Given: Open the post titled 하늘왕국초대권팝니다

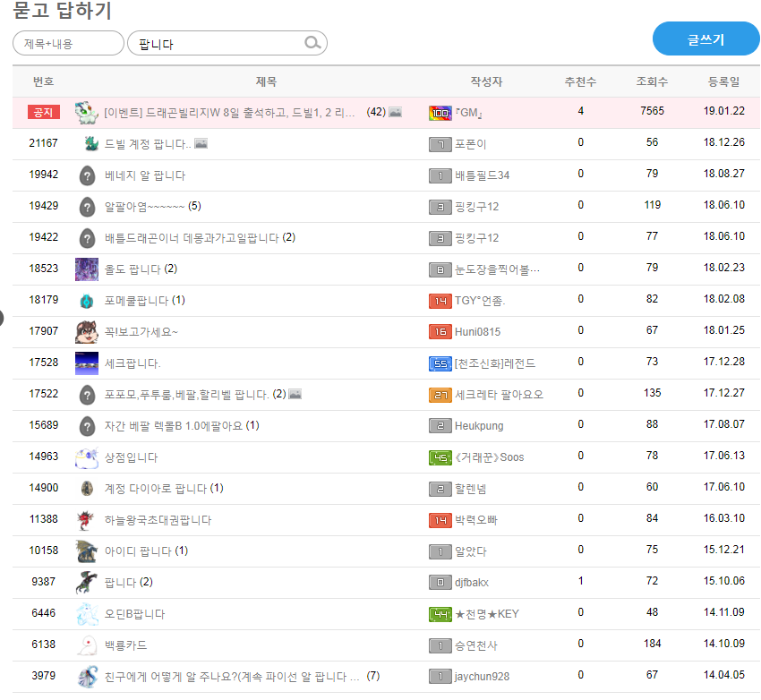Looking at the screenshot, I should (x=158, y=519).
